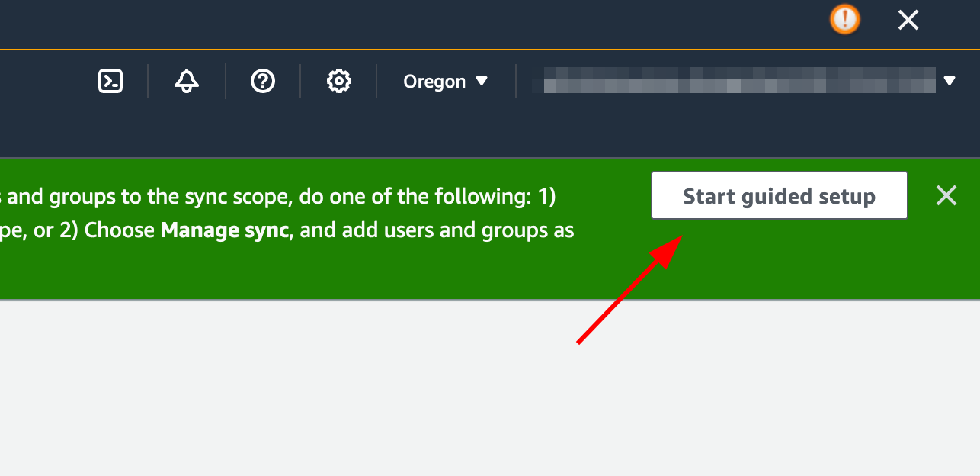The image size is (980, 476).
Task: Click Start guided setup button
Action: pyautogui.click(x=779, y=196)
